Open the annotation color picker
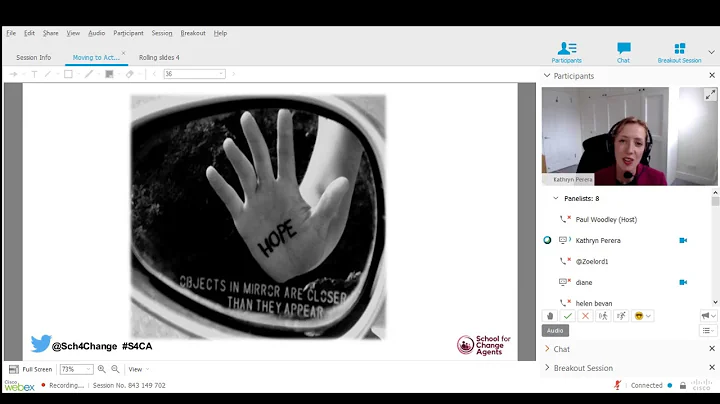 click(109, 74)
